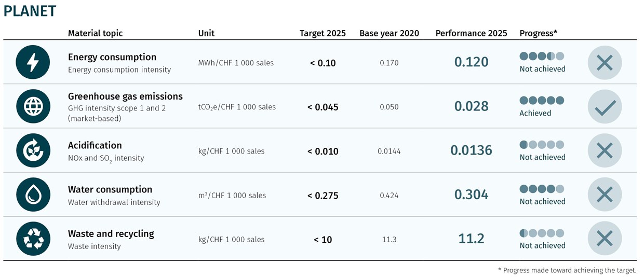Click the X status icon for Acidification
This screenshot has height=277, width=644.
click(x=605, y=151)
